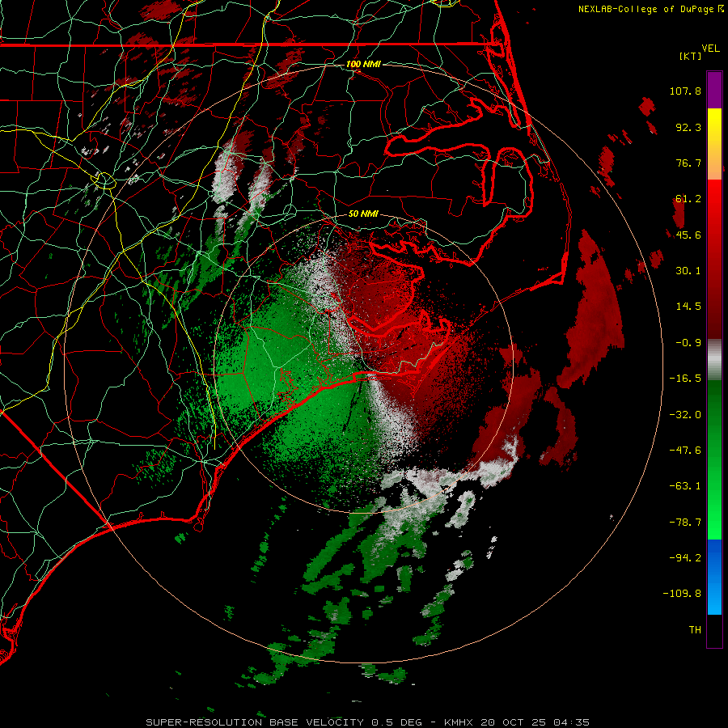The image size is (728, 728).
Task: Click the NEXLAB-College of DuPage label
Action: click(x=650, y=9)
